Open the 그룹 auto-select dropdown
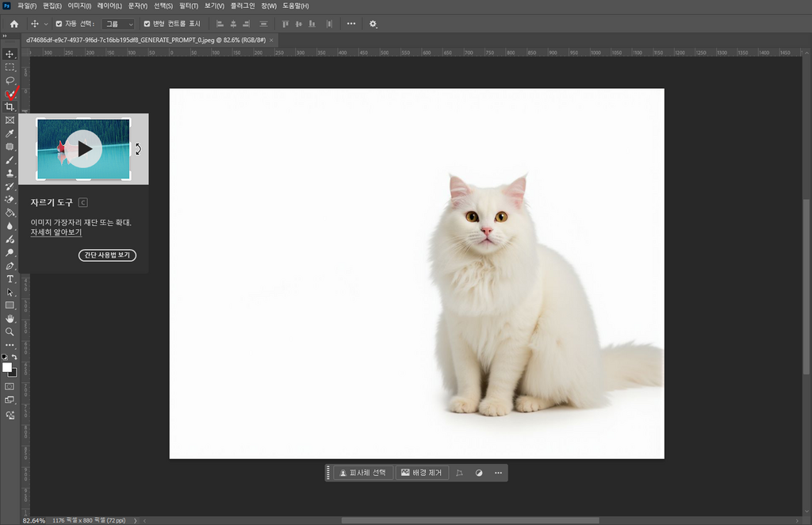 coord(119,24)
